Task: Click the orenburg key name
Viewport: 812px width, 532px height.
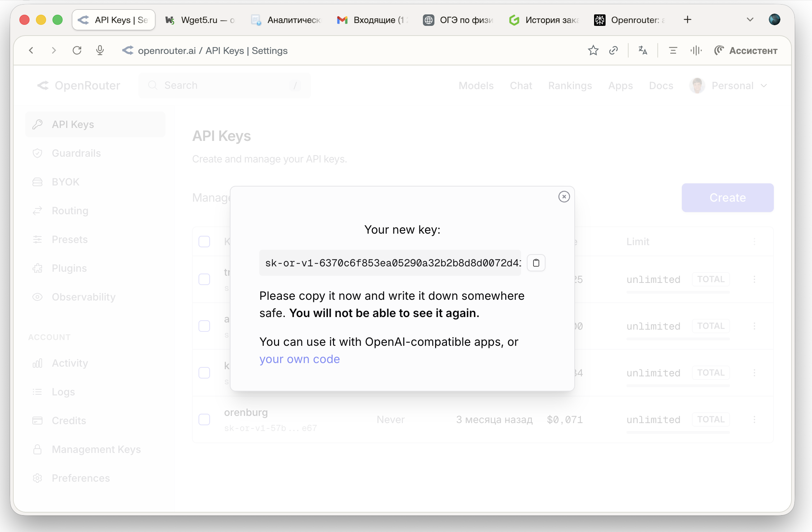Action: [246, 412]
